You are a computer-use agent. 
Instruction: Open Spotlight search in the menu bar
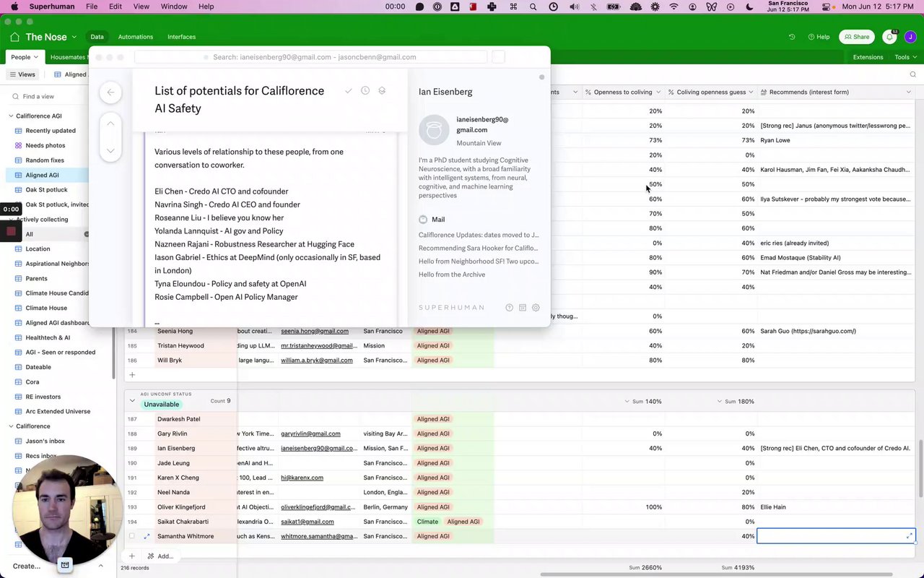533,7
